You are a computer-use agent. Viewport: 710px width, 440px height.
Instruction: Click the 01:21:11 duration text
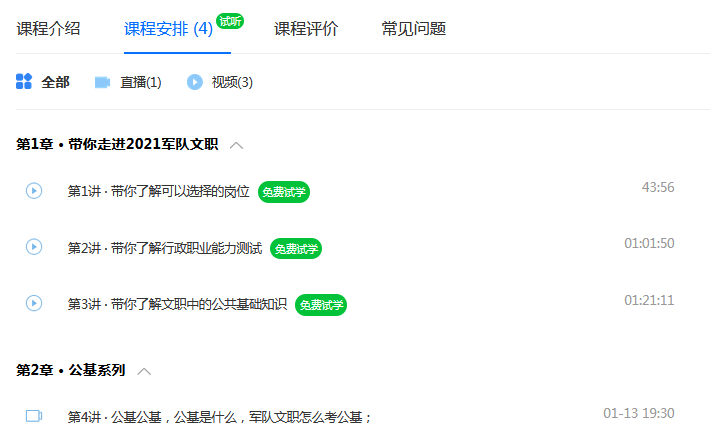[x=649, y=300]
